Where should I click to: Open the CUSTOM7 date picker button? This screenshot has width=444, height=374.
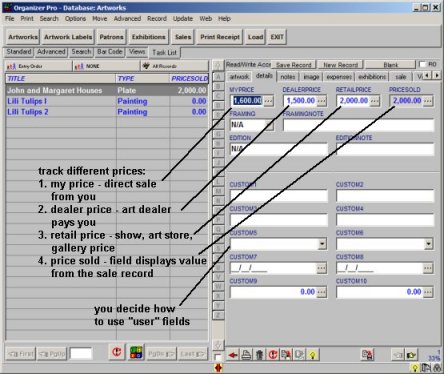322,268
